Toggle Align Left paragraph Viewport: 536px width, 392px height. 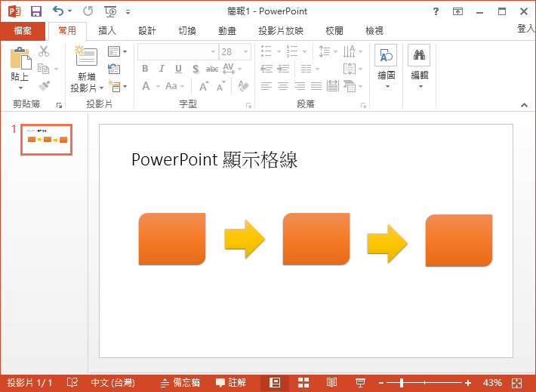[266, 86]
